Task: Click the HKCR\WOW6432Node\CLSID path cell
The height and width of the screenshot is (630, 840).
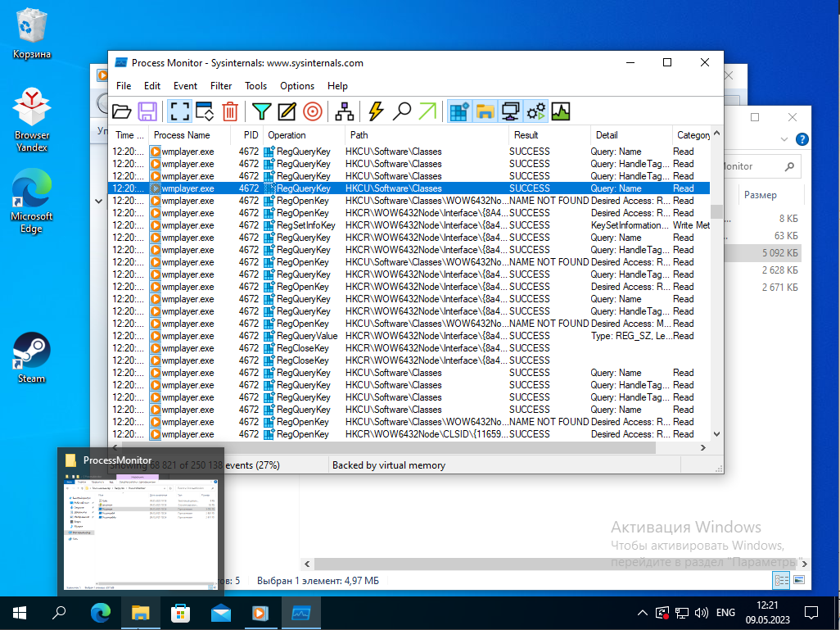Action: point(427,434)
